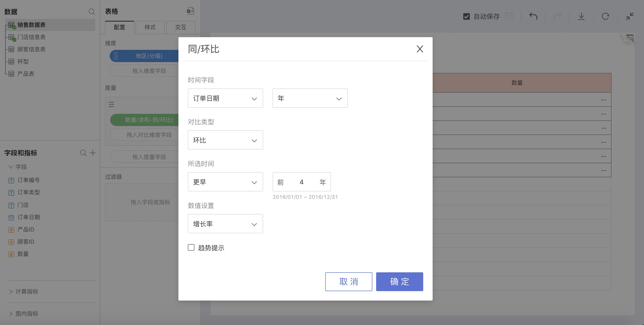
Task: Click the number 4 in the 前…年 input
Action: click(302, 182)
